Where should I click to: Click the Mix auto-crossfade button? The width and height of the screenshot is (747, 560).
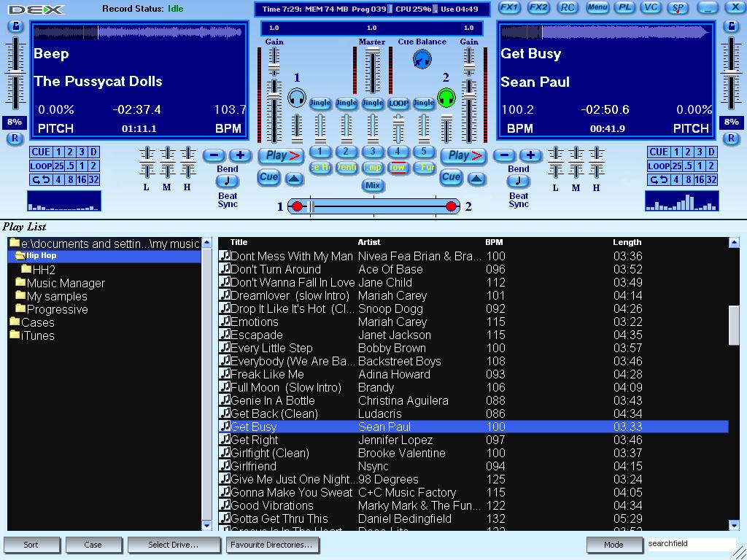(x=373, y=185)
